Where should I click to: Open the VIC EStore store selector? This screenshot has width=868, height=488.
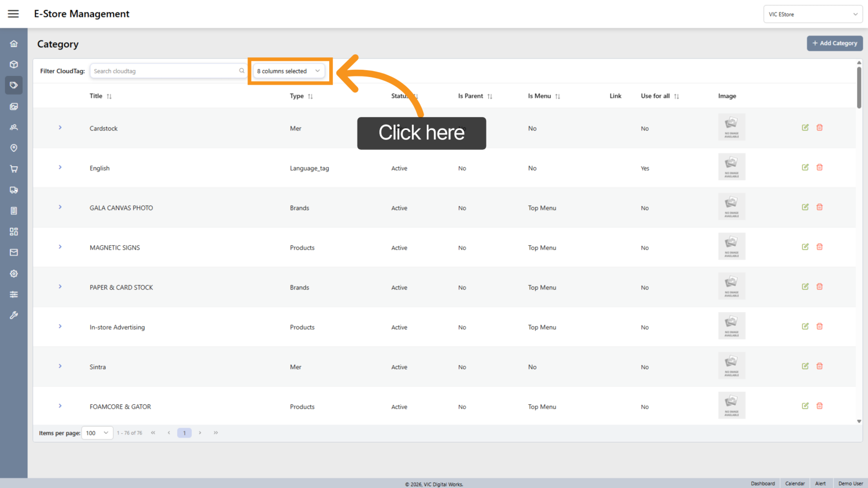(x=812, y=14)
